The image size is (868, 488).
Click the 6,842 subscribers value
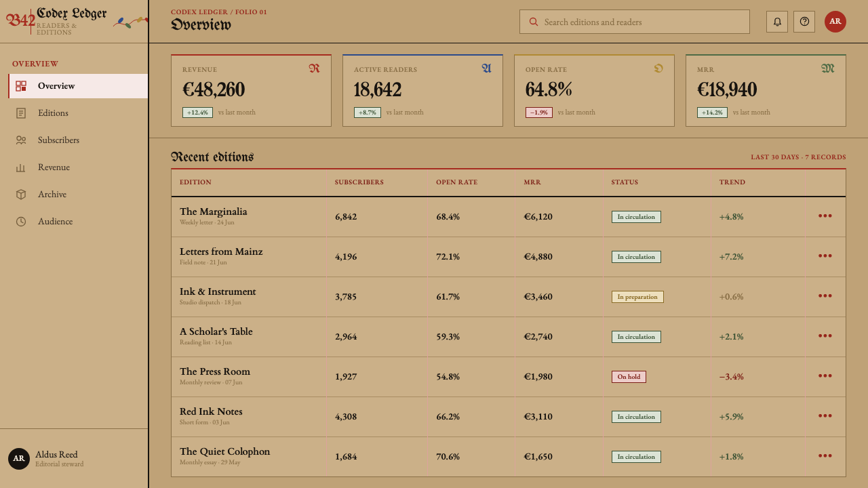tap(346, 216)
